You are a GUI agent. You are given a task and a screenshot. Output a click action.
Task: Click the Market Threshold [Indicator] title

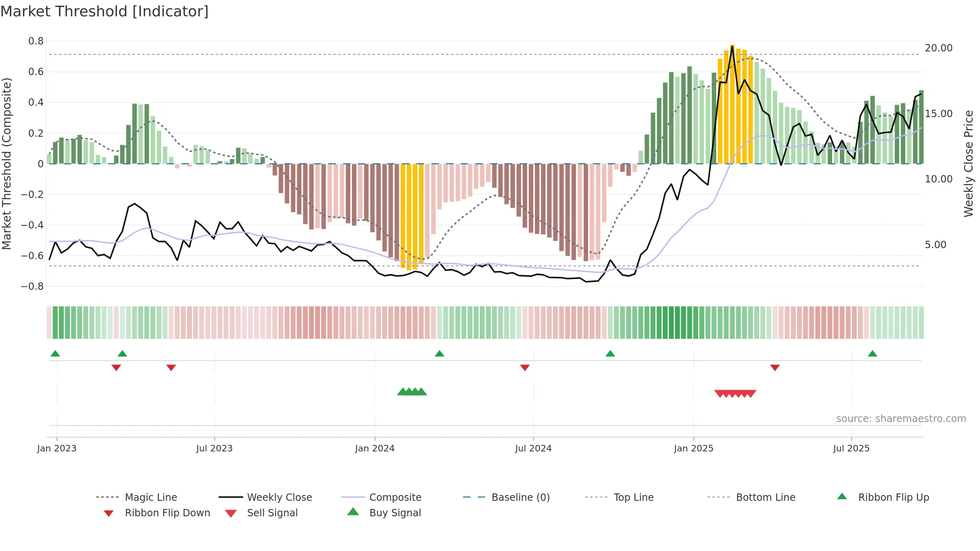click(105, 11)
